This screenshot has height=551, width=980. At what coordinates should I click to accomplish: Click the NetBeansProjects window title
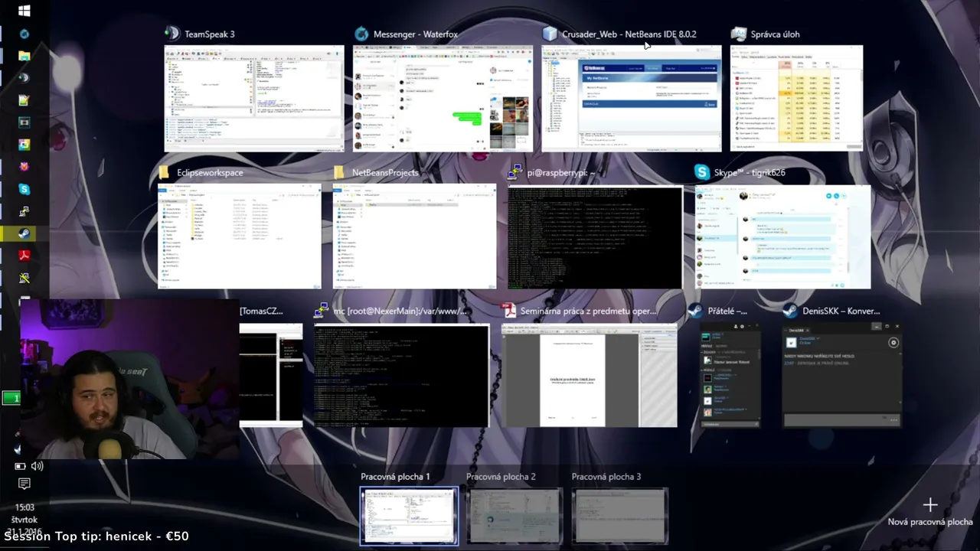[385, 172]
